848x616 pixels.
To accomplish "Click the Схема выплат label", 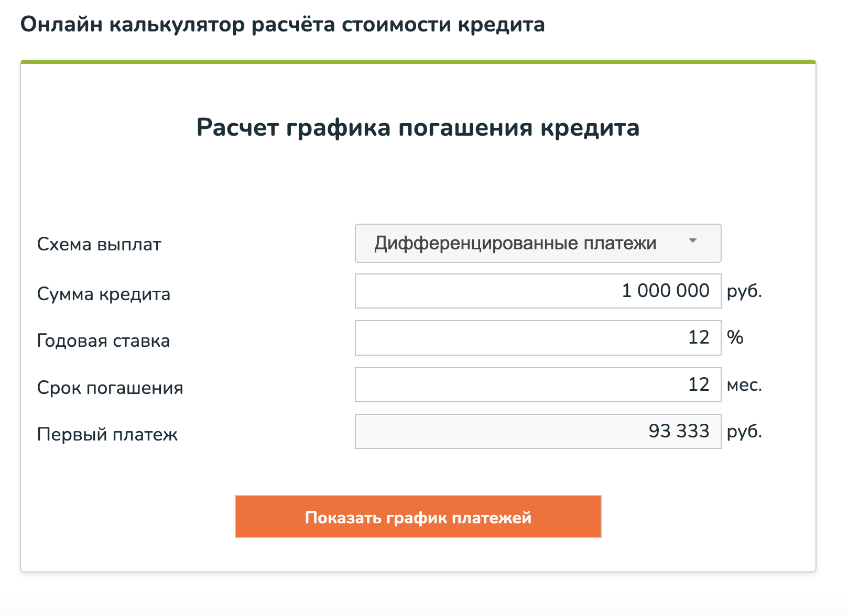I will point(99,245).
